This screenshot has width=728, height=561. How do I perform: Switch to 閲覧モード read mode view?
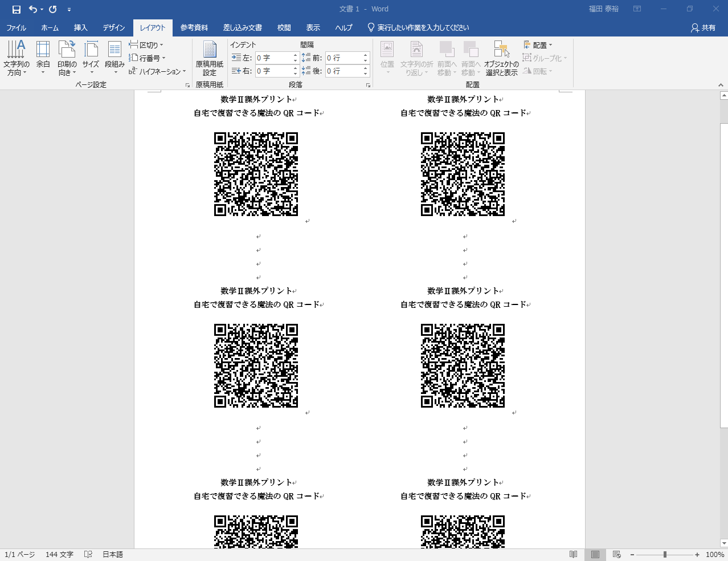(x=574, y=555)
